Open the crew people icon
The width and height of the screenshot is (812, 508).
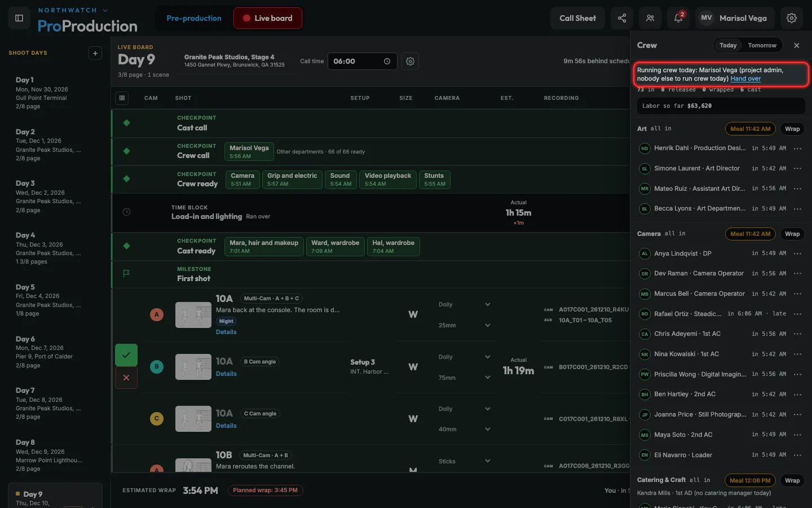[x=650, y=18]
